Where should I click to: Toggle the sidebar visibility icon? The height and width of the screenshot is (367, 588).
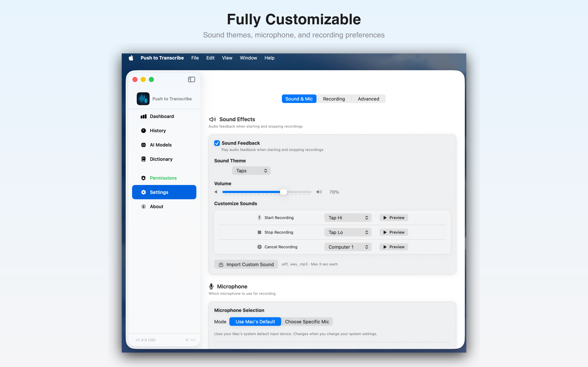click(x=192, y=79)
